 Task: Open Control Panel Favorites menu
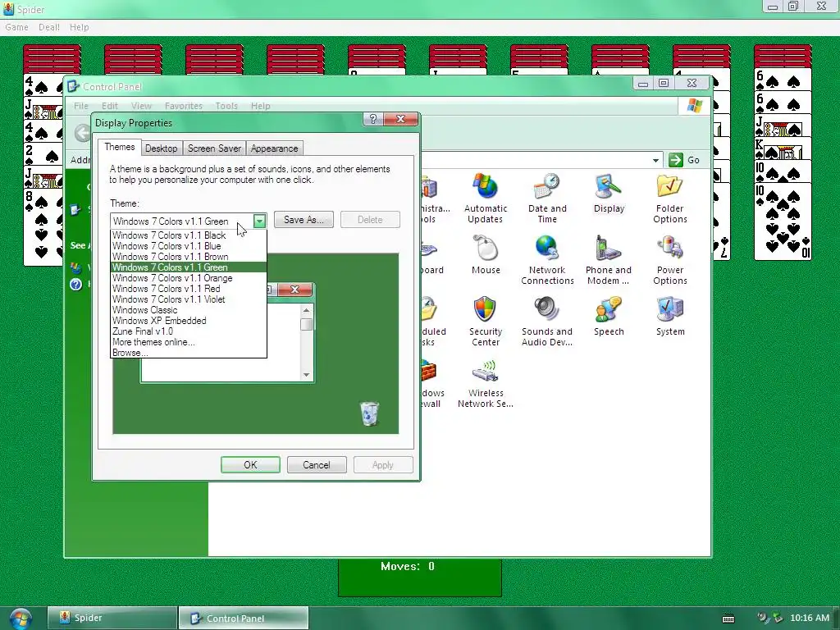[184, 106]
